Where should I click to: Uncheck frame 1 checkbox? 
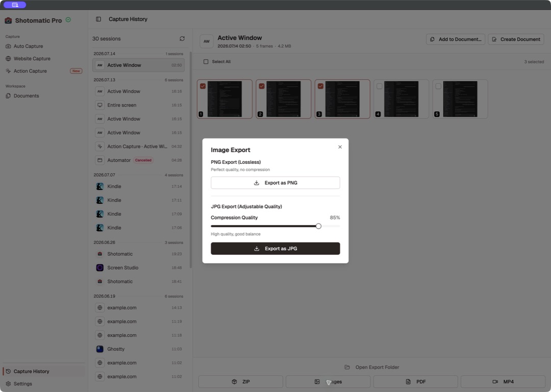pos(203,86)
